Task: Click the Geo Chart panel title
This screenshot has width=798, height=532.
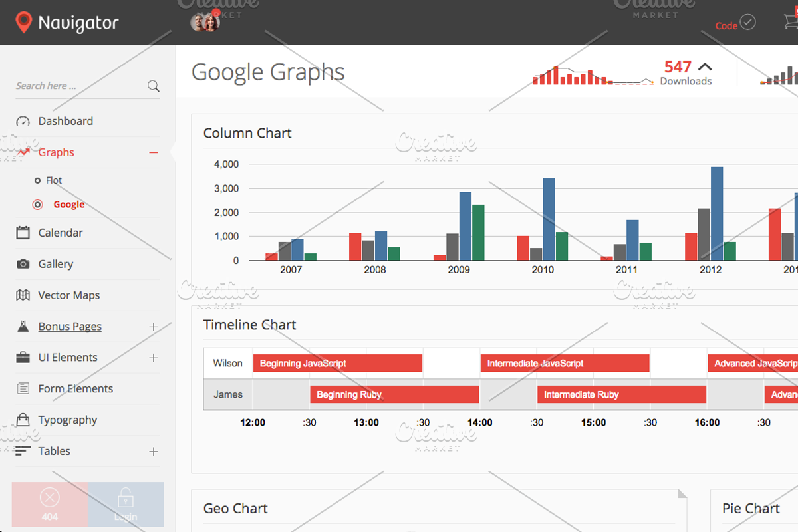Action: pyautogui.click(x=235, y=509)
